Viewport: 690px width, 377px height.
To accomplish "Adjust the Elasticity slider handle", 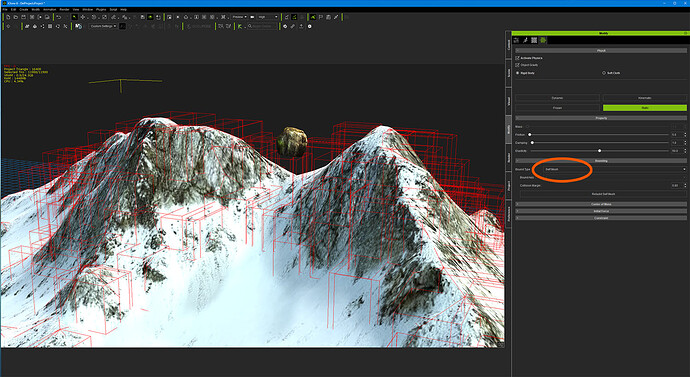I will [600, 151].
